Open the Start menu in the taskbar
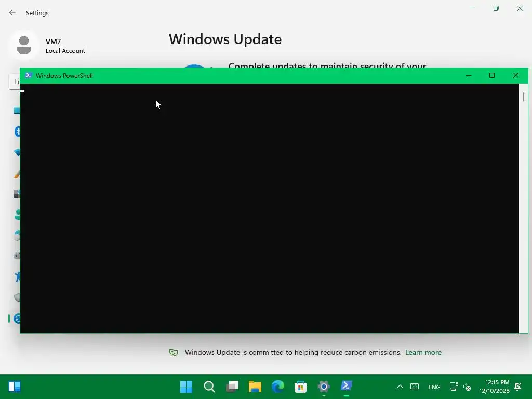Image resolution: width=532 pixels, height=399 pixels. (x=186, y=387)
